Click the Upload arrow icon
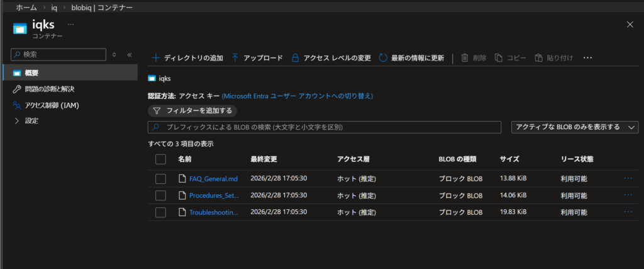This screenshot has height=269, width=644. (x=236, y=58)
